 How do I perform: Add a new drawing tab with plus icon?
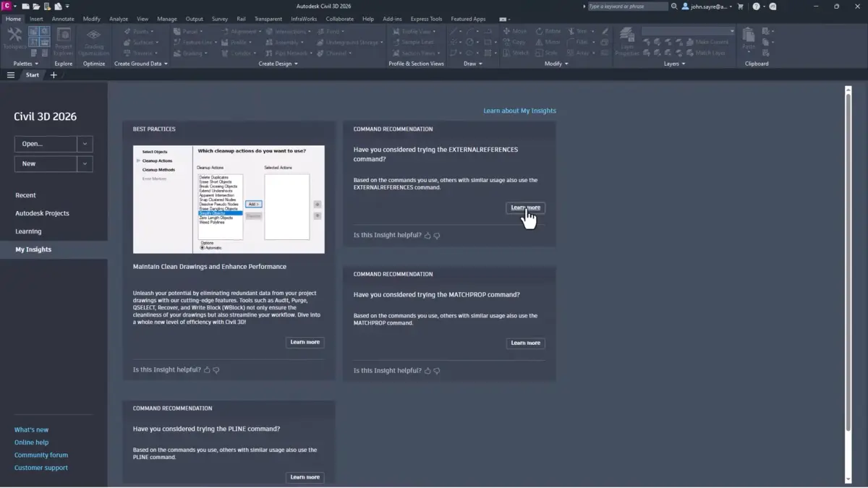(54, 75)
